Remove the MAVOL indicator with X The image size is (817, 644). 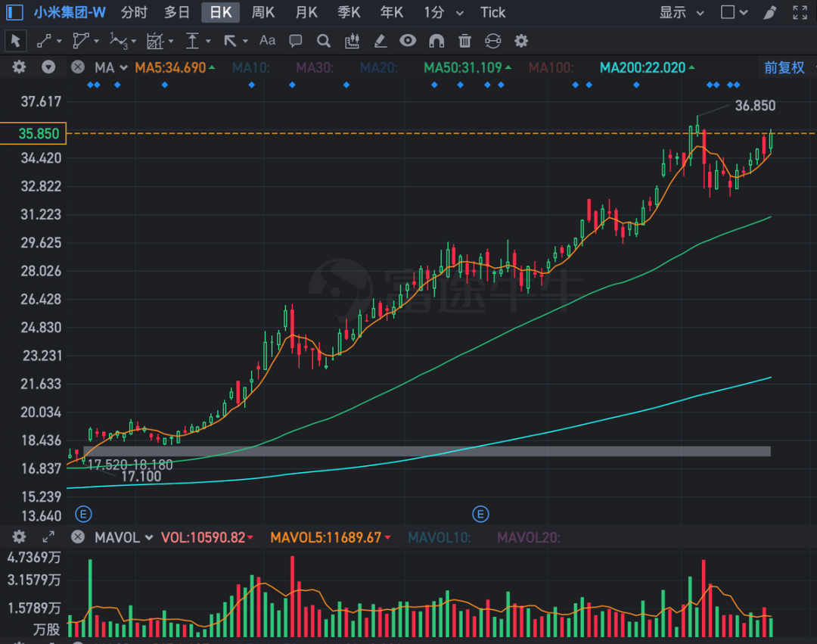coord(78,537)
